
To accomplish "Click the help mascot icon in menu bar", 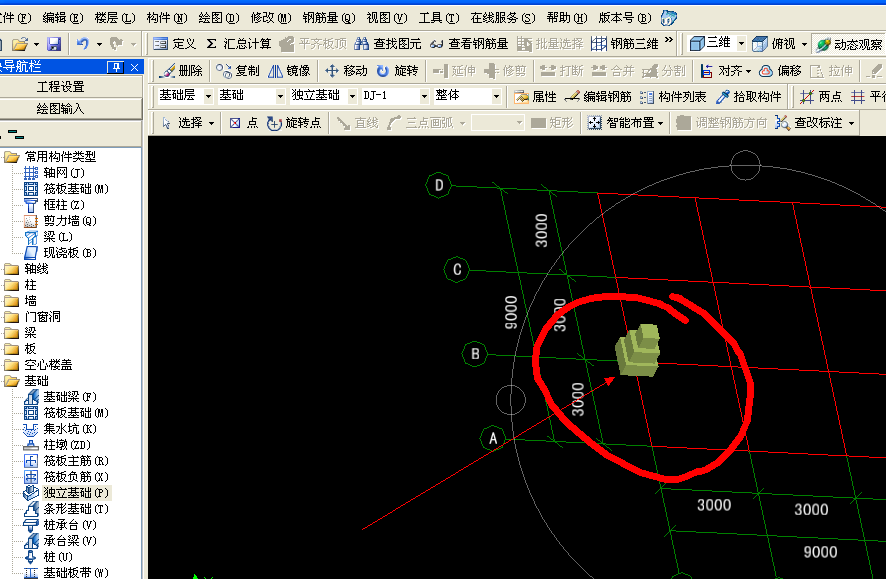I will 668,18.
